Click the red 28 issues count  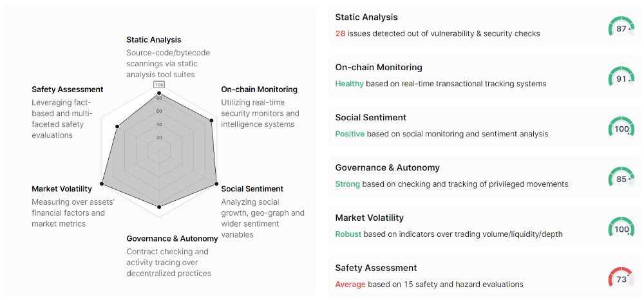(340, 33)
